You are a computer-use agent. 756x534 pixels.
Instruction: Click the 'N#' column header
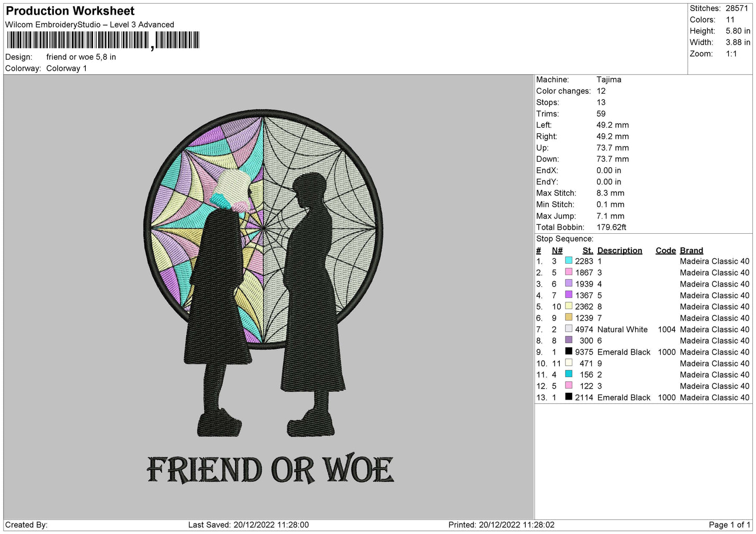coord(557,251)
